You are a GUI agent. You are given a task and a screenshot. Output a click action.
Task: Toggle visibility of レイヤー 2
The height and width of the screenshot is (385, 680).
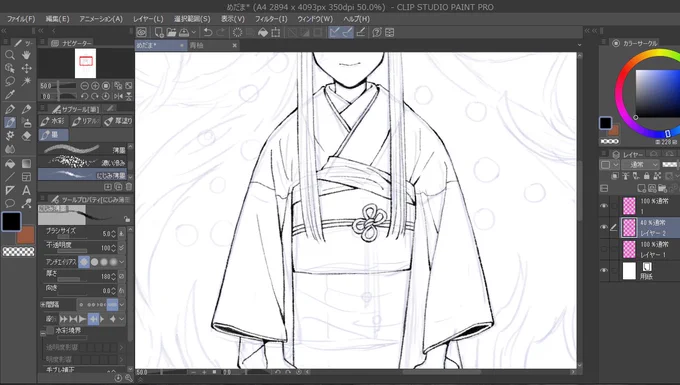[604, 227]
